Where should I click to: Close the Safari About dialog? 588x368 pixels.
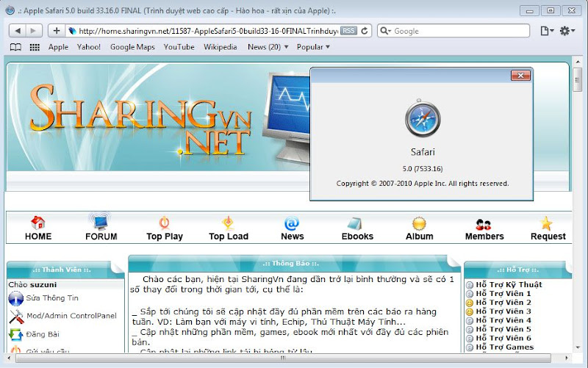pyautogui.click(x=520, y=76)
